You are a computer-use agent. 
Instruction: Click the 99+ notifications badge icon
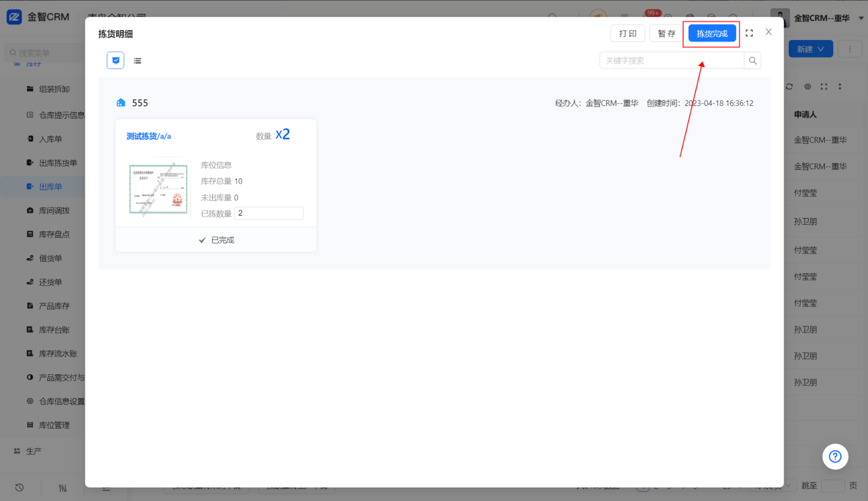tap(653, 13)
